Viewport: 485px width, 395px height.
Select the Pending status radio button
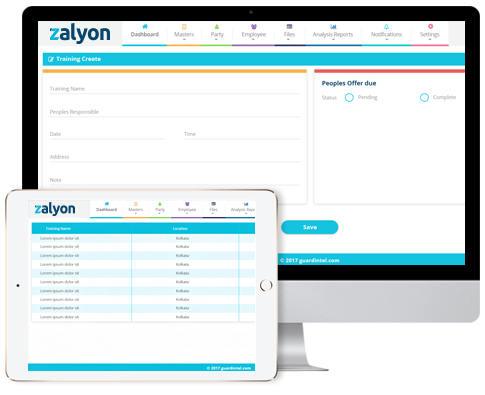pos(349,97)
